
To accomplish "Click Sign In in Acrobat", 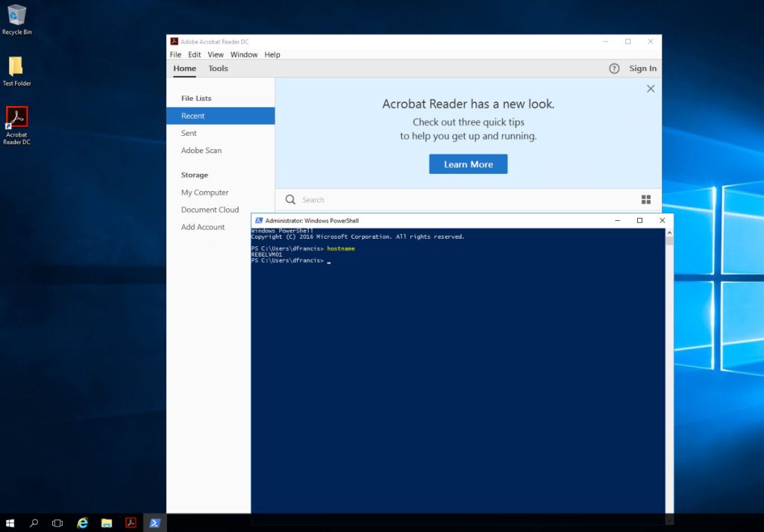I will (x=642, y=68).
